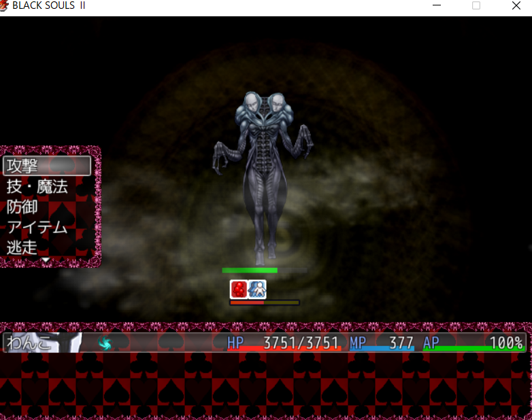
Task: Click the BLACK SOULS II title icon
Action: point(3,5)
